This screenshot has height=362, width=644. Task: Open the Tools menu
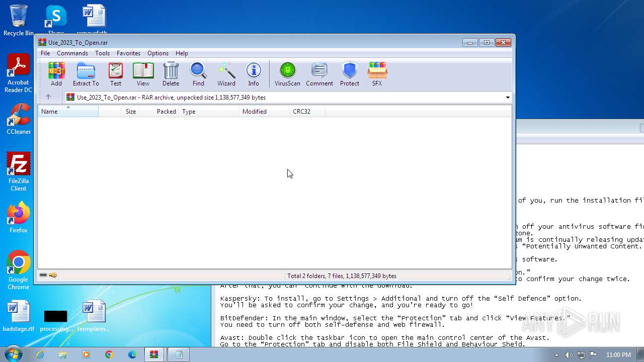click(x=102, y=53)
